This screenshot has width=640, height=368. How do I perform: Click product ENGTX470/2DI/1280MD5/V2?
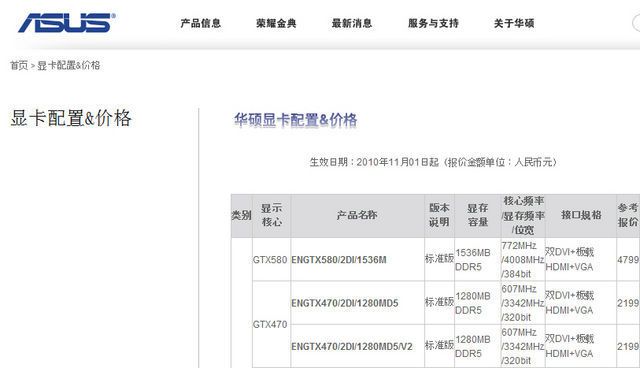pos(352,346)
